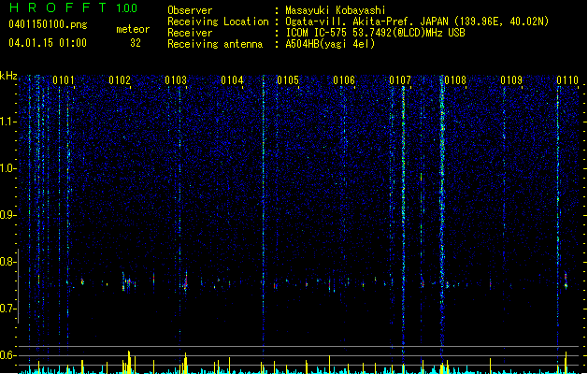This screenshot has width=588, height=374.
Task: Click the meteor count value 32
Action: pos(136,43)
